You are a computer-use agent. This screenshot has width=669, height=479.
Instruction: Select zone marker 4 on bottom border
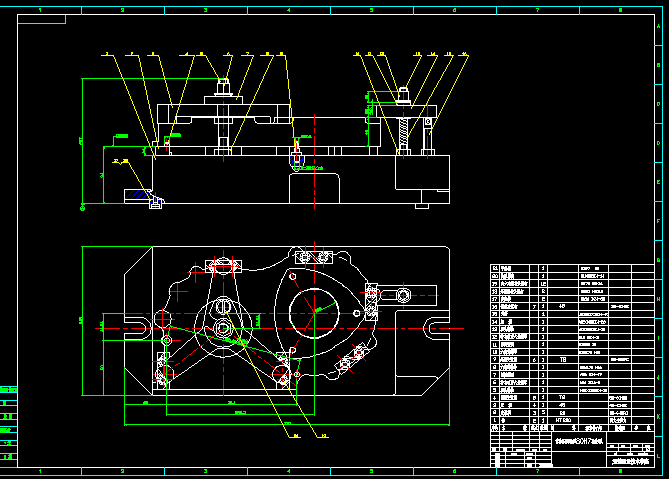click(287, 469)
